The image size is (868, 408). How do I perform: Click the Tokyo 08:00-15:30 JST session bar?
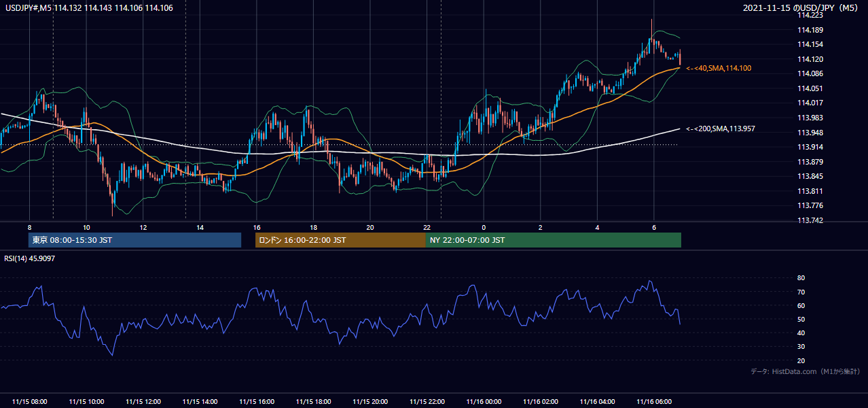point(134,240)
